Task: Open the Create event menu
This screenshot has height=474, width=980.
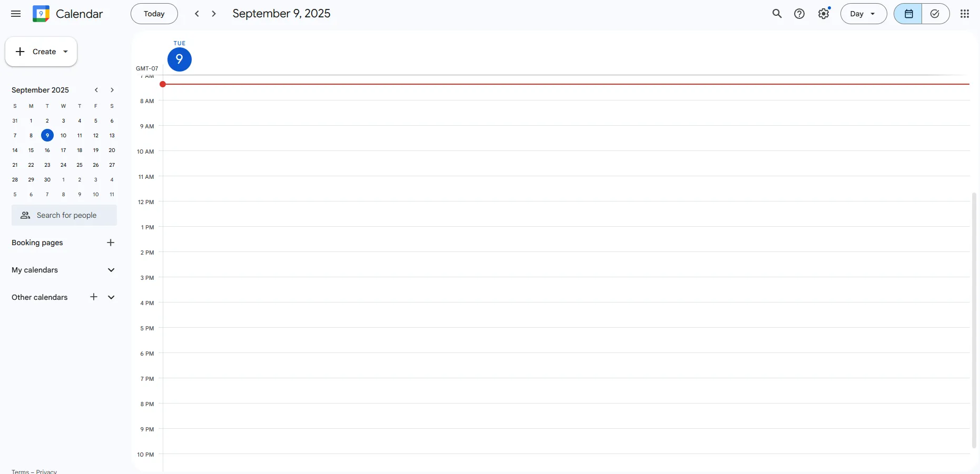Action: [x=41, y=52]
